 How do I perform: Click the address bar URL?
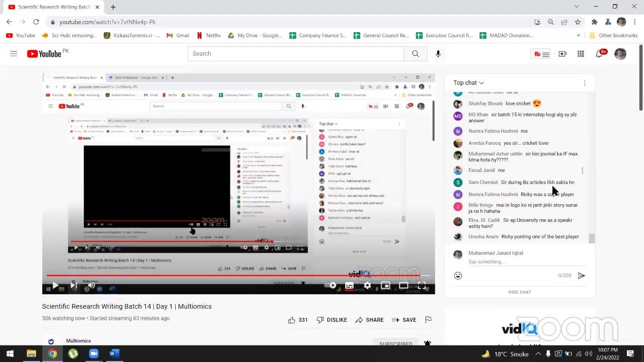[107, 22]
